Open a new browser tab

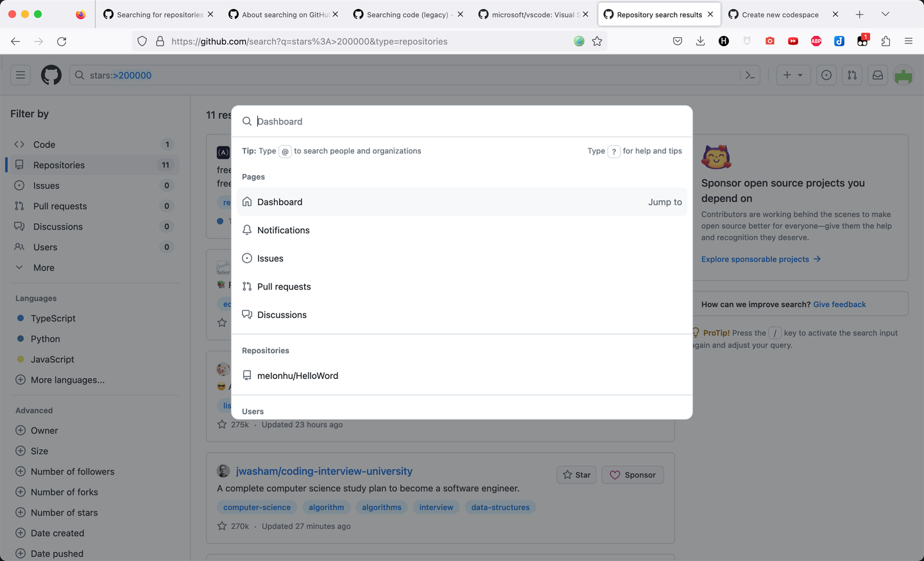pos(860,14)
